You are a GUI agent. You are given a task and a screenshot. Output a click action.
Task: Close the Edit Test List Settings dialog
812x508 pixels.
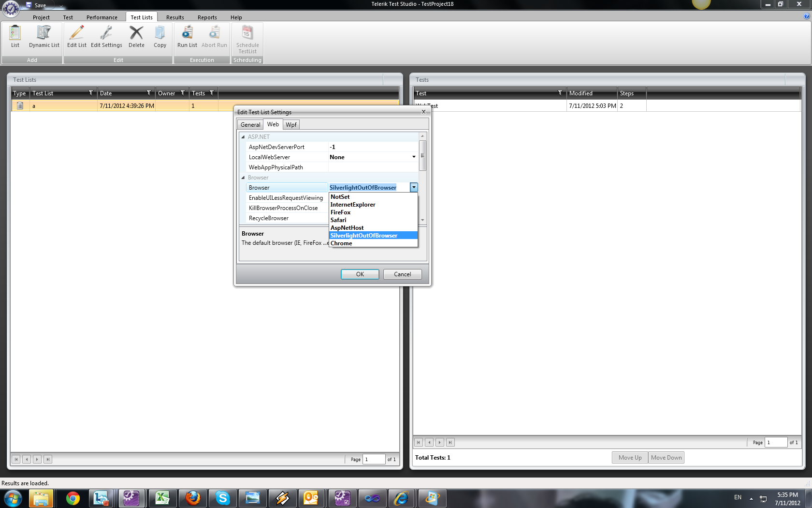[424, 112]
